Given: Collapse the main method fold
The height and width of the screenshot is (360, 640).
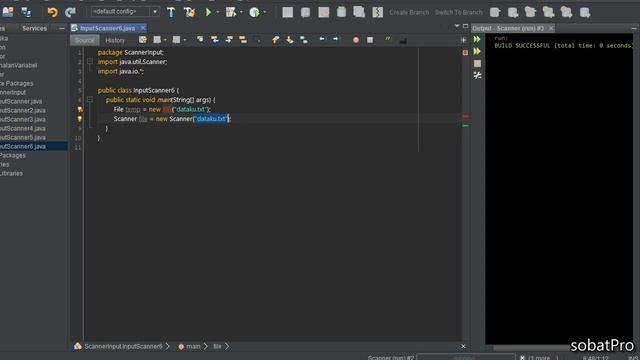Looking at the screenshot, I should point(90,100).
